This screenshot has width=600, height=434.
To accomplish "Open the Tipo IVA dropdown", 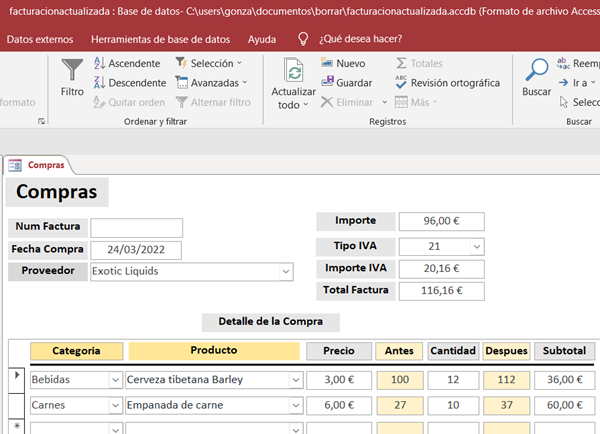I will coord(476,246).
